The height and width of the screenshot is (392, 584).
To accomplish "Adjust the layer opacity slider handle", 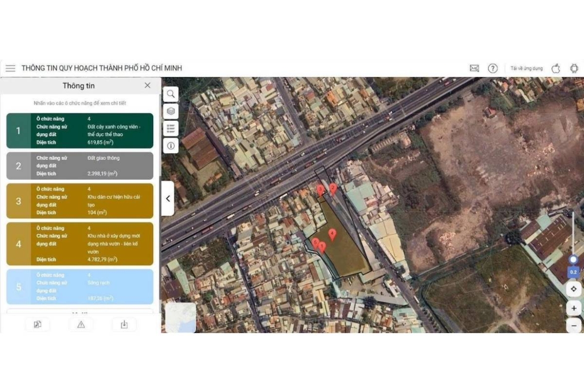I will pyautogui.click(x=573, y=259).
